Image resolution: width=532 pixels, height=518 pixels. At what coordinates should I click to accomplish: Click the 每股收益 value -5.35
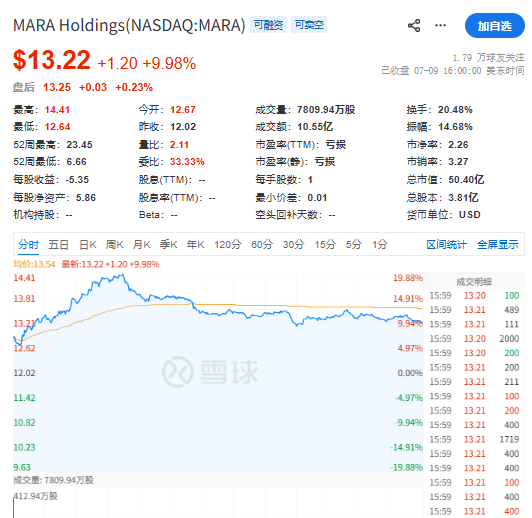[x=77, y=180]
